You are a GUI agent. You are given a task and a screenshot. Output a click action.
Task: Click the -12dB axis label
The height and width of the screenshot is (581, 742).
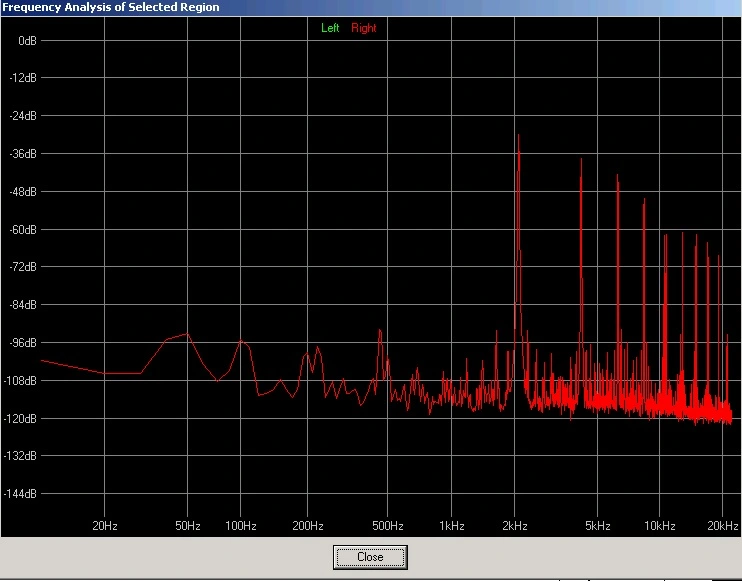coord(23,78)
